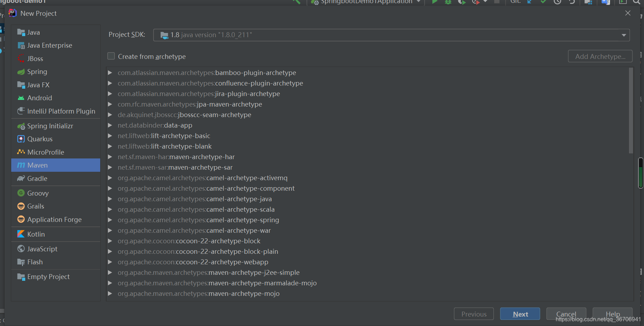Select the Spring Initializr icon
The height and width of the screenshot is (326, 644).
click(21, 126)
